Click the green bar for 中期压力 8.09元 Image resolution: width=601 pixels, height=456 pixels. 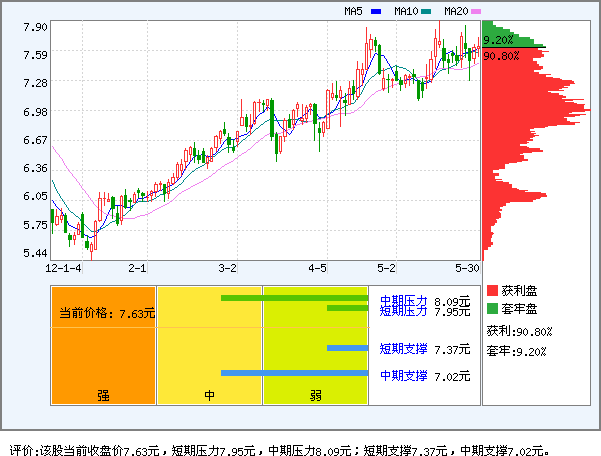coord(294,298)
